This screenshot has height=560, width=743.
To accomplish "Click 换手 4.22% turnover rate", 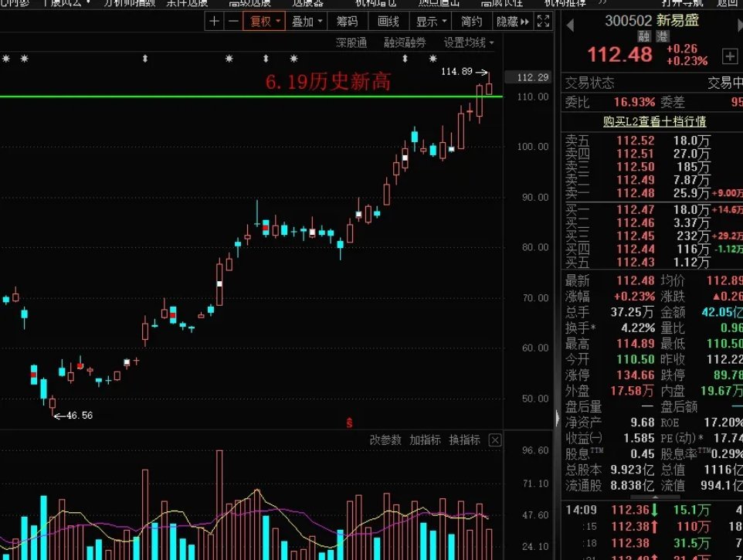I will pyautogui.click(x=638, y=328).
